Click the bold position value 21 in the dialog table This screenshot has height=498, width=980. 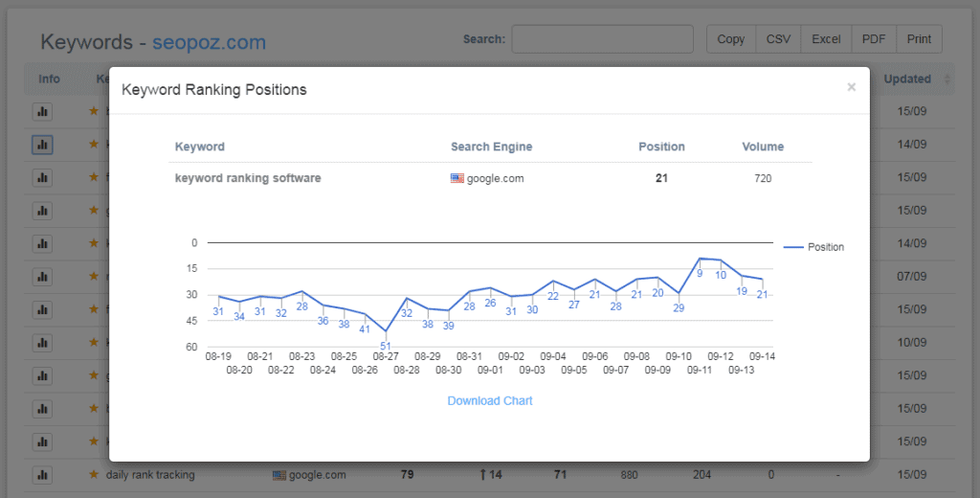click(x=661, y=178)
